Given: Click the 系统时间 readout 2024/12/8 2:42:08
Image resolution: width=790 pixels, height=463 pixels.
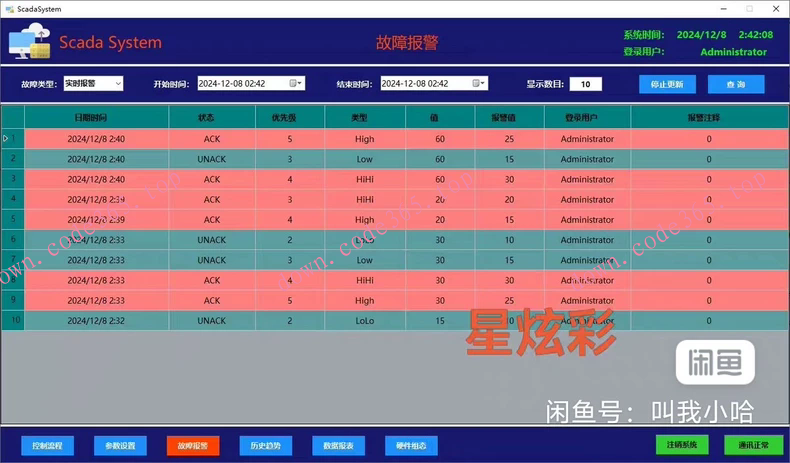Looking at the screenshot, I should pos(725,35).
